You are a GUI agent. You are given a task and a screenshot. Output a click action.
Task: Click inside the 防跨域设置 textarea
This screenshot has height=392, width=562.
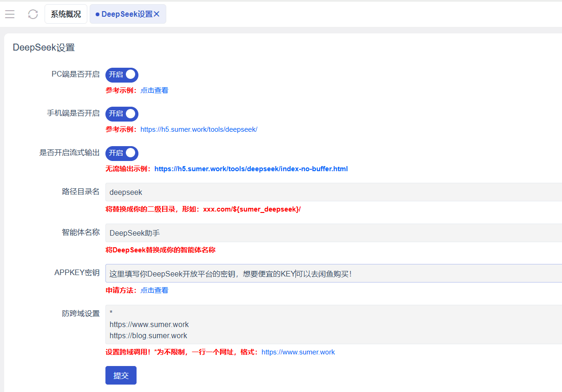pyautogui.click(x=333, y=324)
